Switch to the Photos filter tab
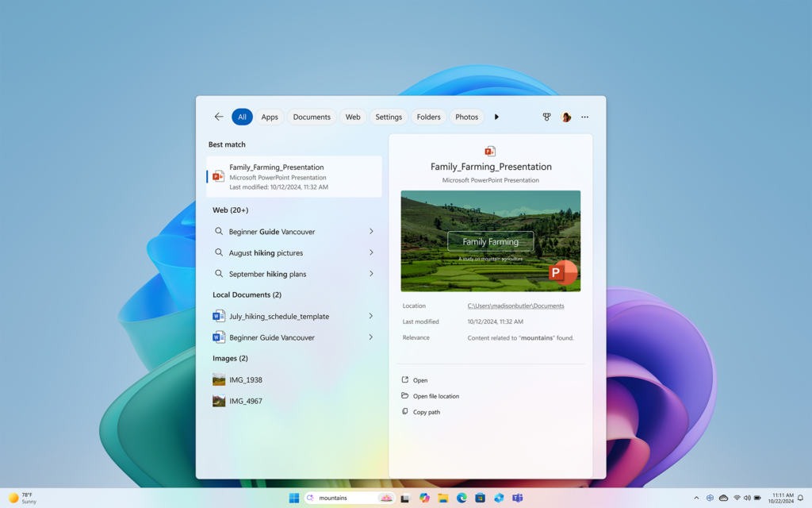 [466, 117]
